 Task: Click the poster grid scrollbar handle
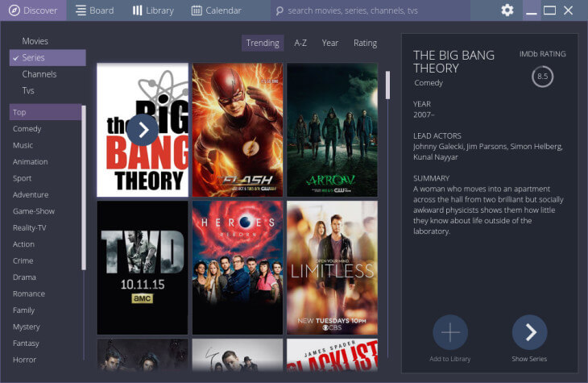pyautogui.click(x=387, y=85)
